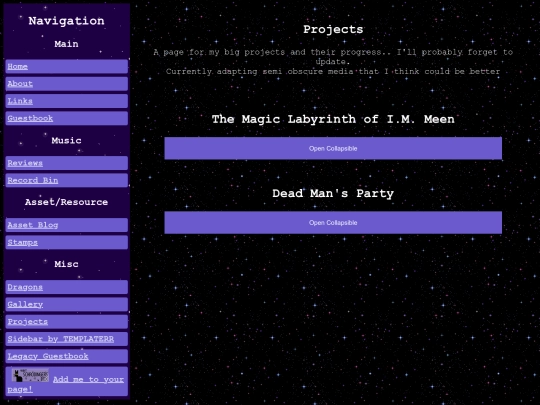This screenshot has height=405, width=540.
Task: Click the Projects page heading
Action: [x=333, y=30]
